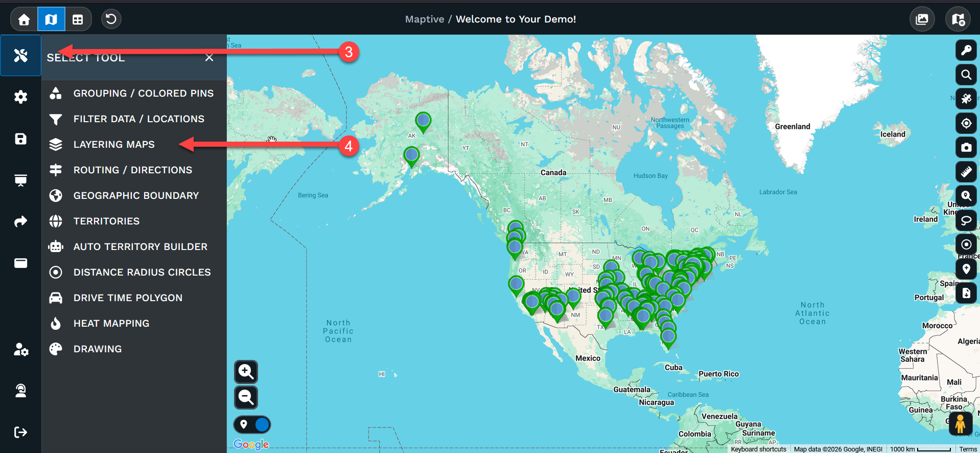980x453 pixels.
Task: Click the share arrow sidebar icon
Action: [x=20, y=221]
